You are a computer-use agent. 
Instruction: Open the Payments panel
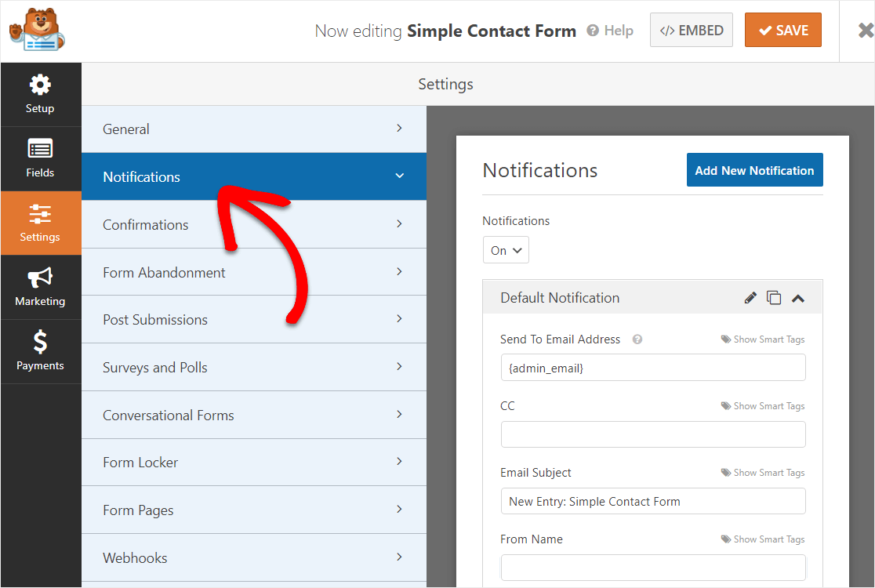click(41, 351)
